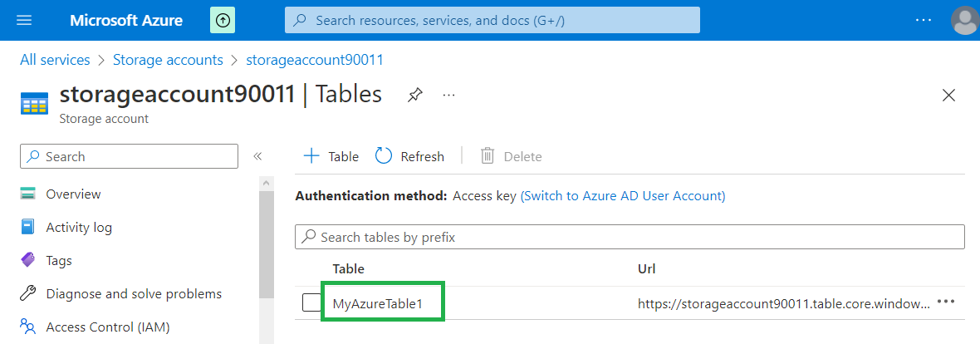Open Tags in the sidebar

click(x=59, y=260)
